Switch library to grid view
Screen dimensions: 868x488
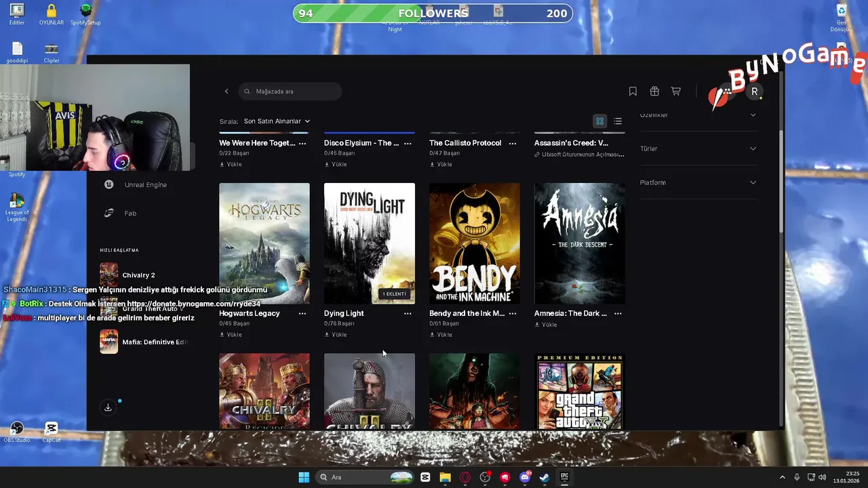599,121
